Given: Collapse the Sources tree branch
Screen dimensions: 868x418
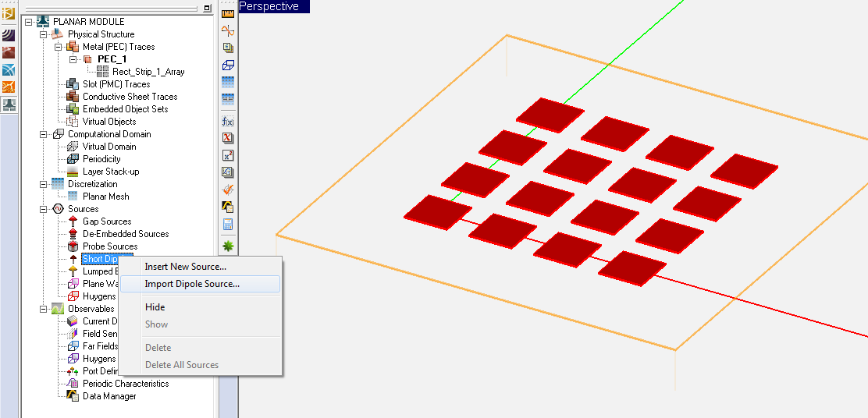Looking at the screenshot, I should click(x=44, y=209).
